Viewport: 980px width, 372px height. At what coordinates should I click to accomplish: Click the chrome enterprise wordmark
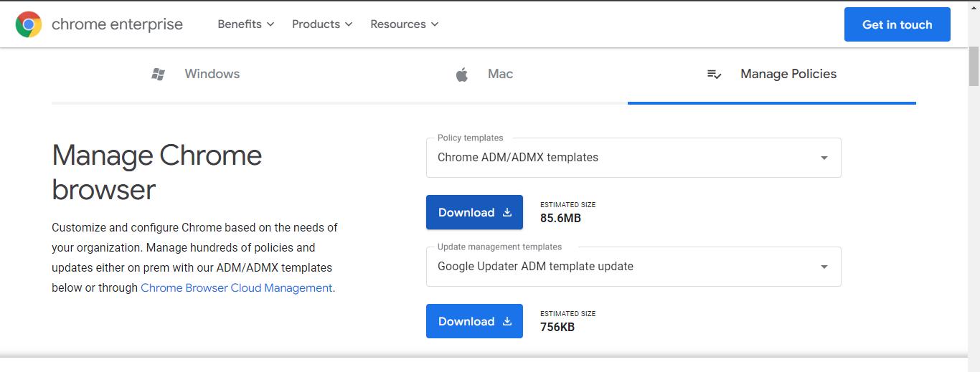pos(117,24)
